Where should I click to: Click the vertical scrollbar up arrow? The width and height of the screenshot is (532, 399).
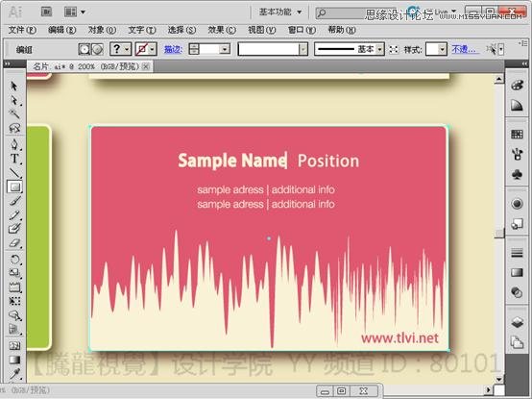[498, 80]
